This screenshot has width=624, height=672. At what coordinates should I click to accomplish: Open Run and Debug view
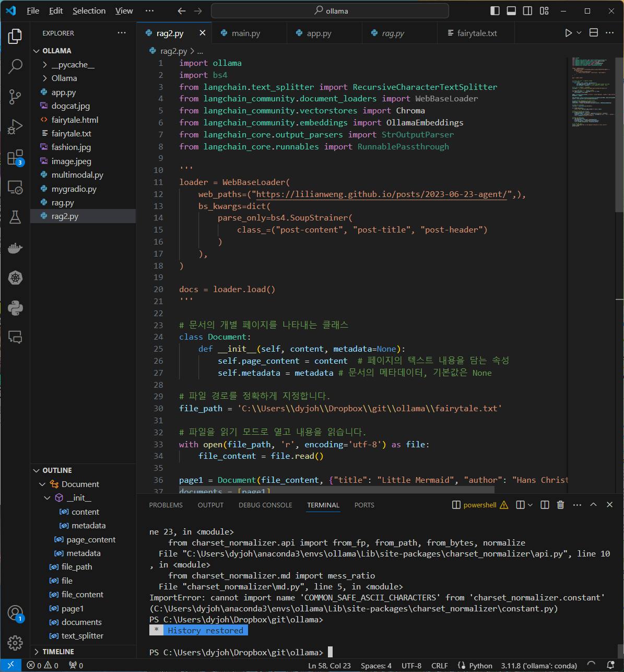pyautogui.click(x=15, y=127)
